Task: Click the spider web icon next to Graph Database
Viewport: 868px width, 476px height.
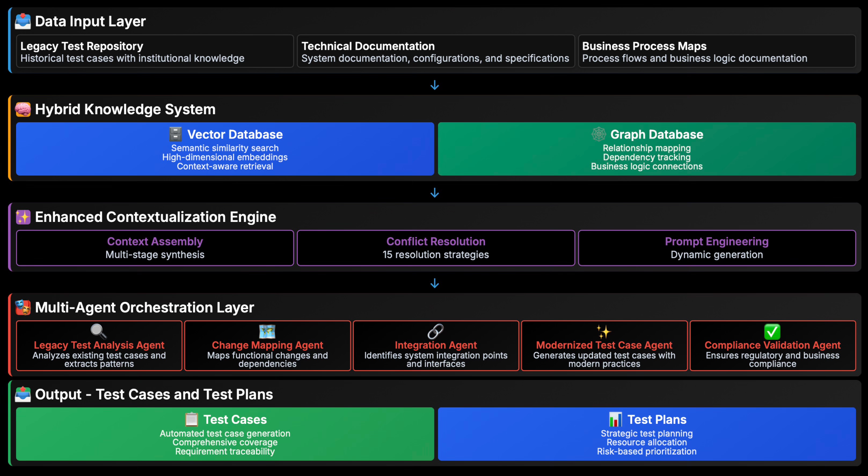Action: coord(599,134)
